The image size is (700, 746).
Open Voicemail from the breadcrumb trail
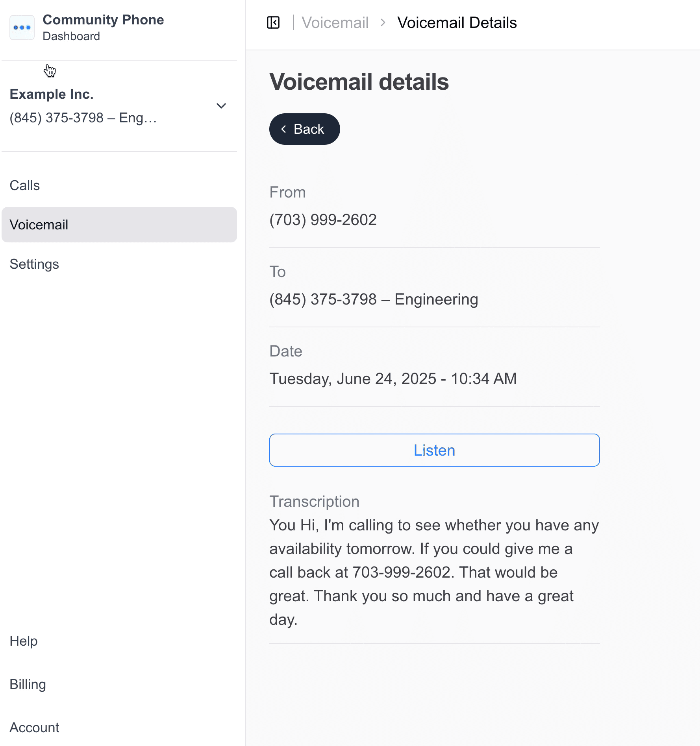(x=335, y=23)
